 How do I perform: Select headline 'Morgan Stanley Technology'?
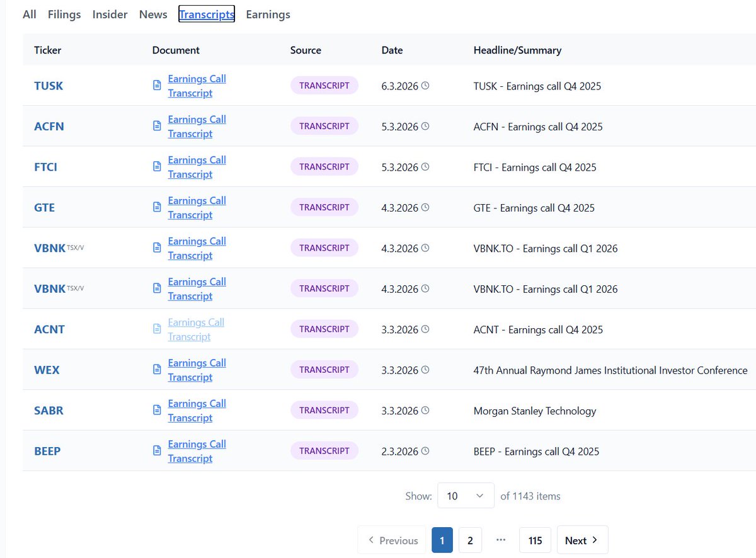tap(535, 411)
